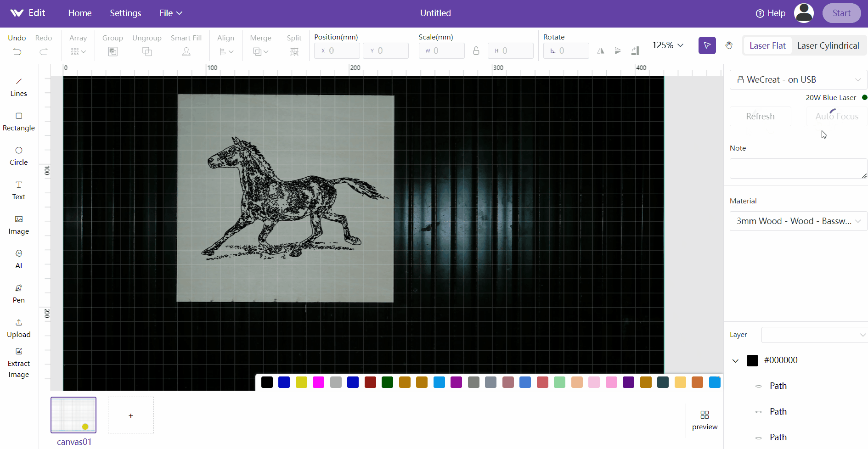
Task: Pick the magenta color swatch
Action: (318, 382)
